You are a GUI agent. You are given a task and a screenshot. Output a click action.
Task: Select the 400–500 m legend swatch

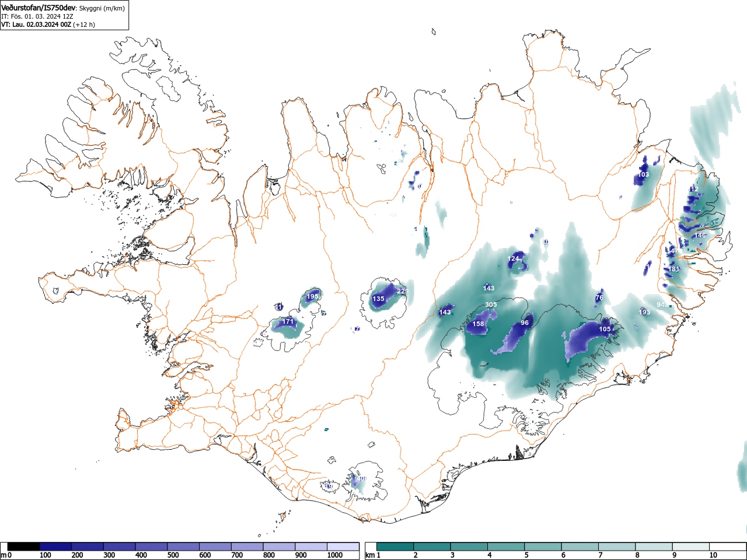pos(151,547)
